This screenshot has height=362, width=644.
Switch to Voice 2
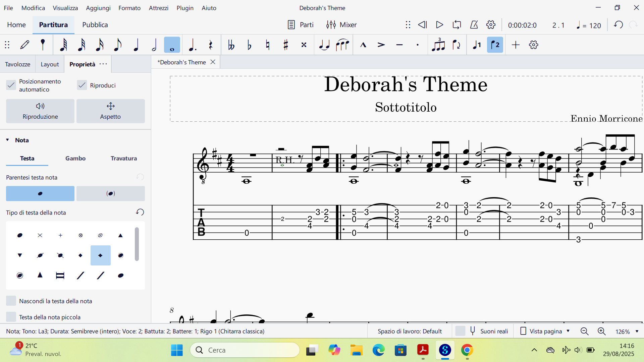495,45
